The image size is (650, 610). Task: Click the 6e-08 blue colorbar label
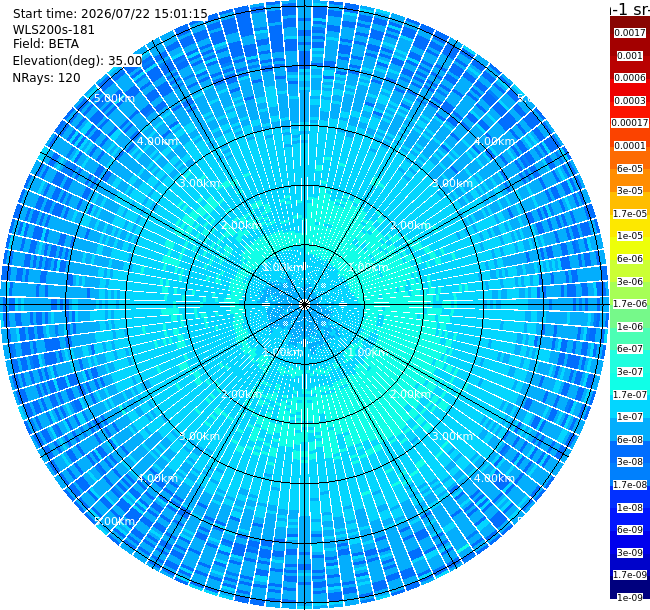(x=630, y=440)
